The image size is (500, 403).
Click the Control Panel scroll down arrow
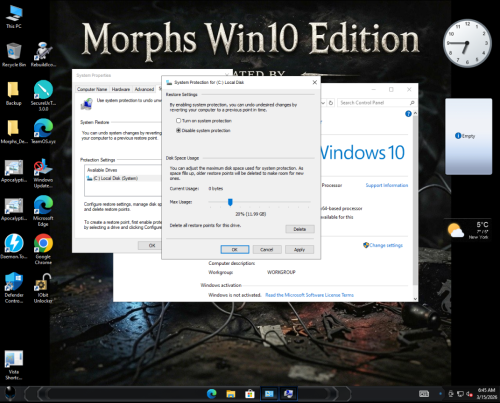click(x=415, y=299)
